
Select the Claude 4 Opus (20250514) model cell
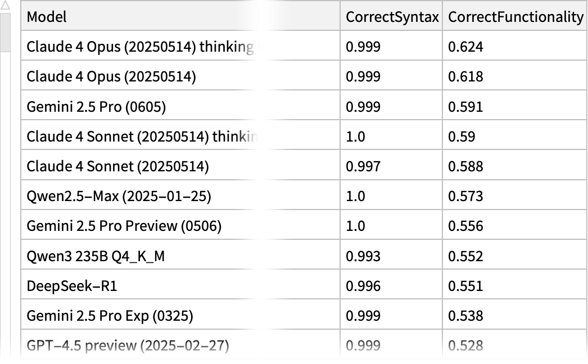point(111,76)
